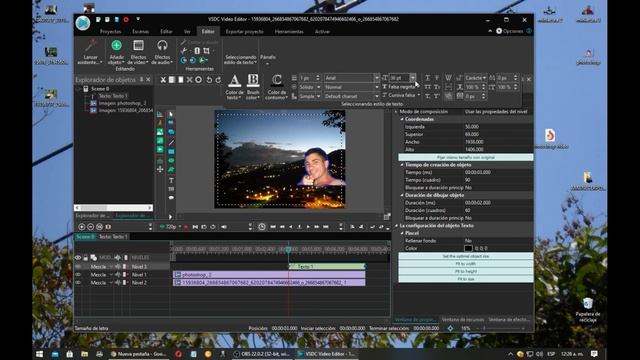Click the strikethrough W text icon
640x360 pixels.
coord(448,78)
